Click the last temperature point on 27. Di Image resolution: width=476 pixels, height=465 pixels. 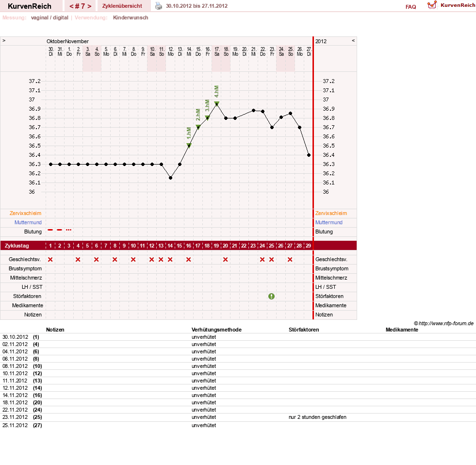tap(309, 155)
